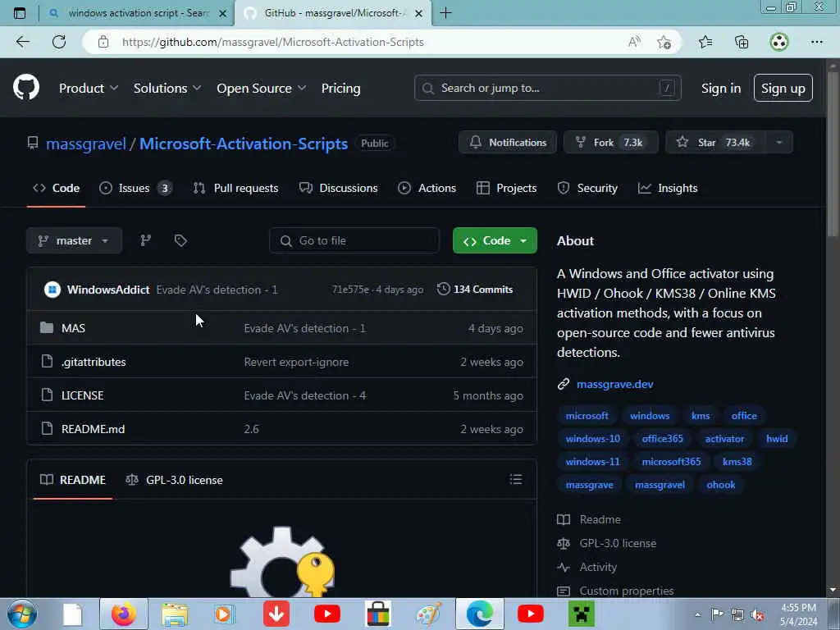Open the tab actions menu icon
840x630 pixels.
20,13
